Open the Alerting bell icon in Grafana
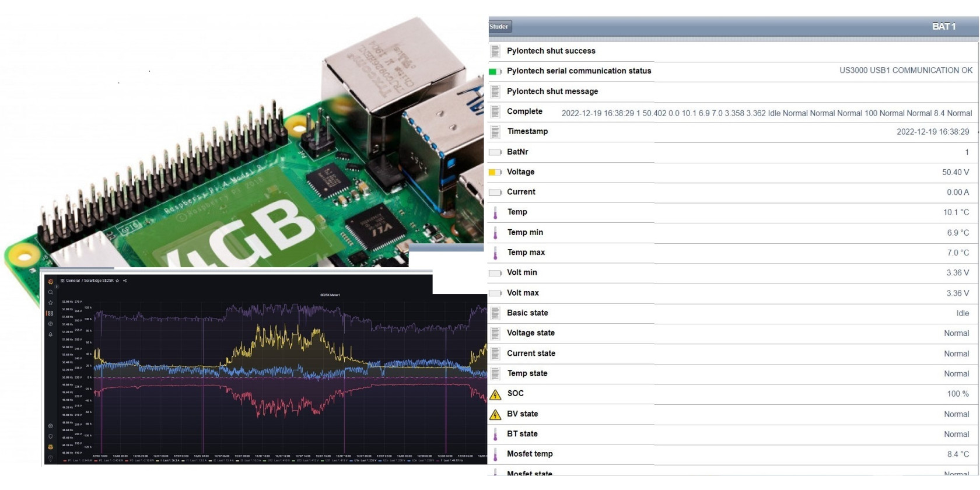Viewport: 980px width, 490px height. coord(51,334)
